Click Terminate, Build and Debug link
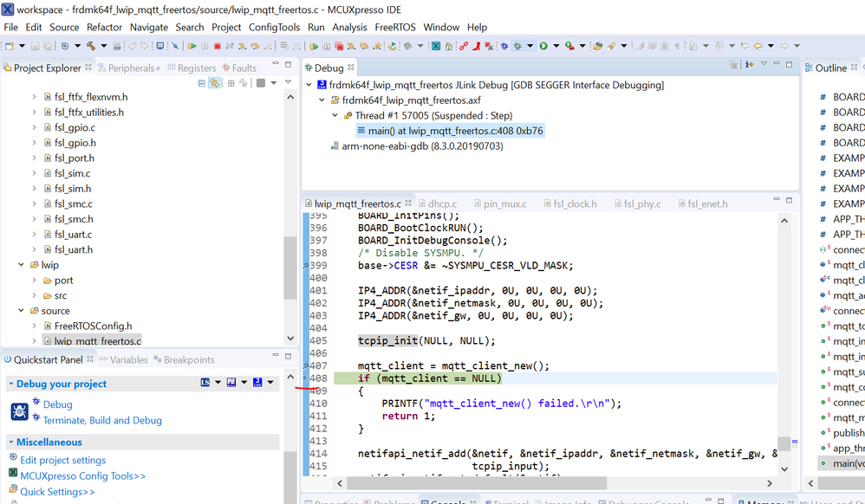865x504 pixels. [x=102, y=420]
